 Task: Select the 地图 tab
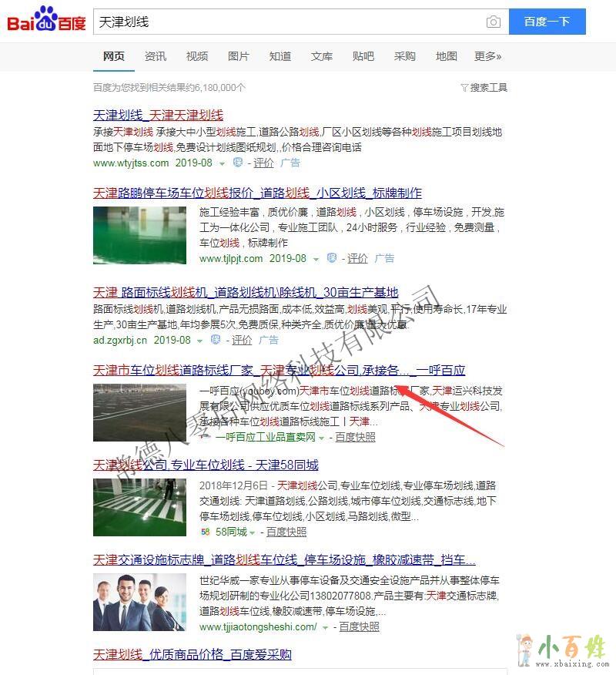tap(447, 56)
